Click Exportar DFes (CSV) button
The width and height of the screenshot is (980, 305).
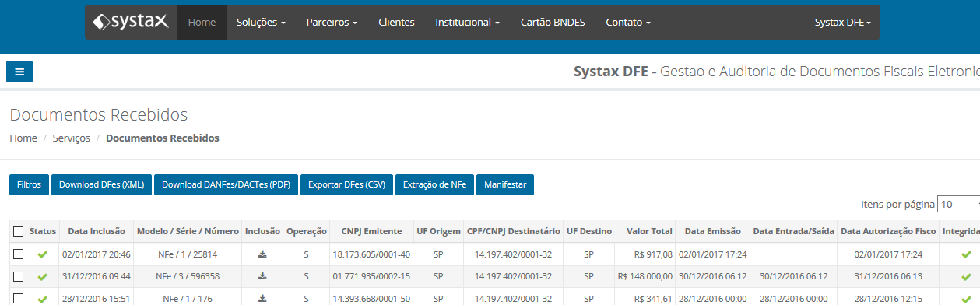(x=347, y=184)
